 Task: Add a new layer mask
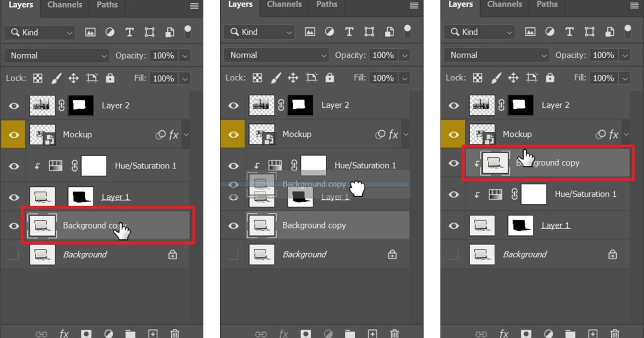click(86, 333)
